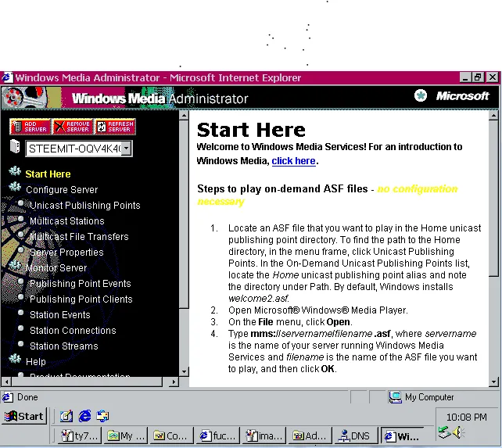Switch to the DNS taskbar window
This screenshot has height=448, width=502.
point(356,435)
